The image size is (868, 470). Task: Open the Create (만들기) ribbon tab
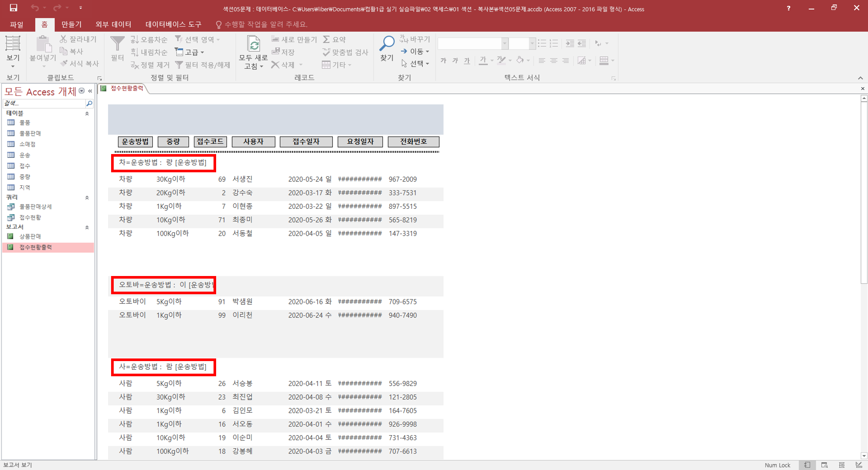71,24
